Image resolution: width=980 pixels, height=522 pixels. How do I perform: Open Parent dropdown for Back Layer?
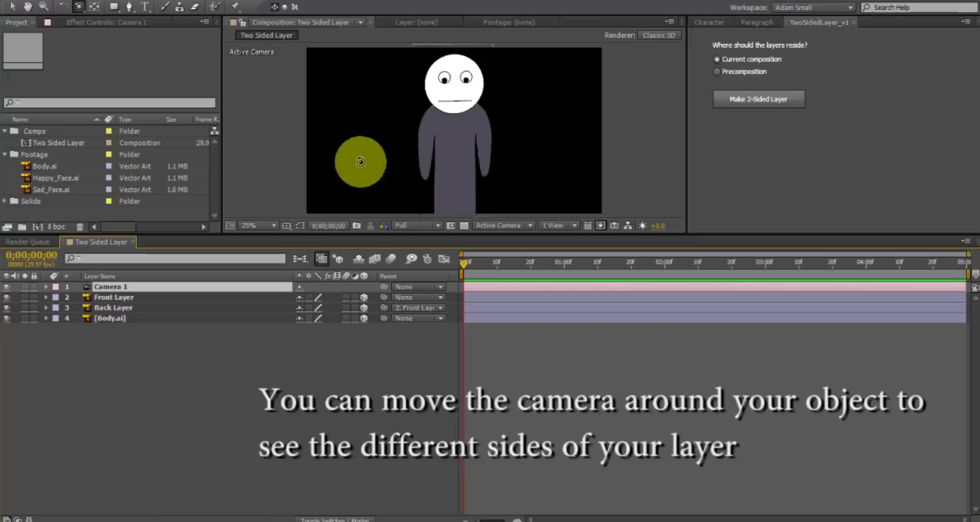point(418,308)
